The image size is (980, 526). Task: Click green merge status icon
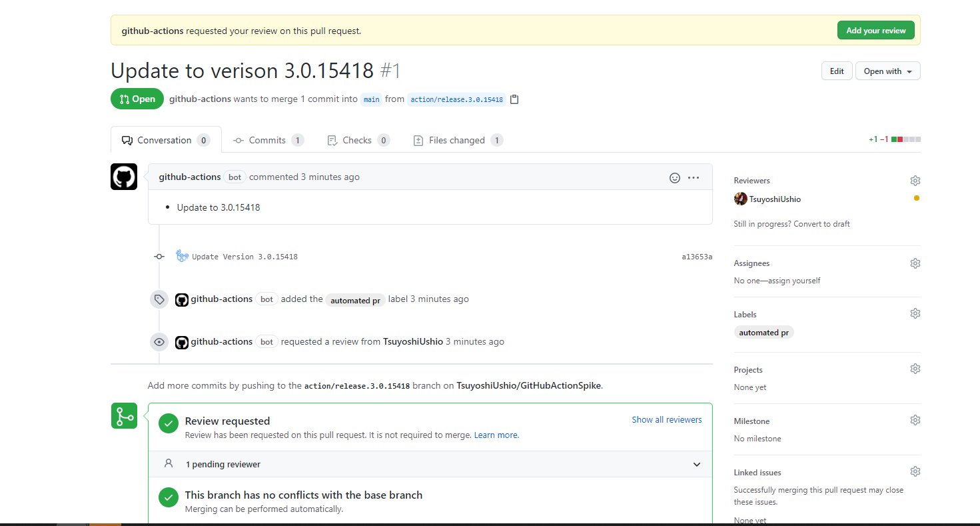(124, 416)
